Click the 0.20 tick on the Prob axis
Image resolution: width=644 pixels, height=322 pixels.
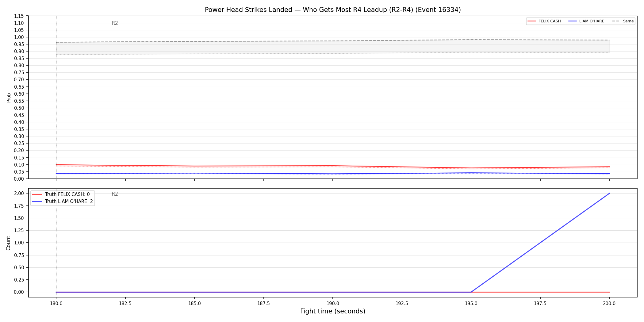coord(19,150)
